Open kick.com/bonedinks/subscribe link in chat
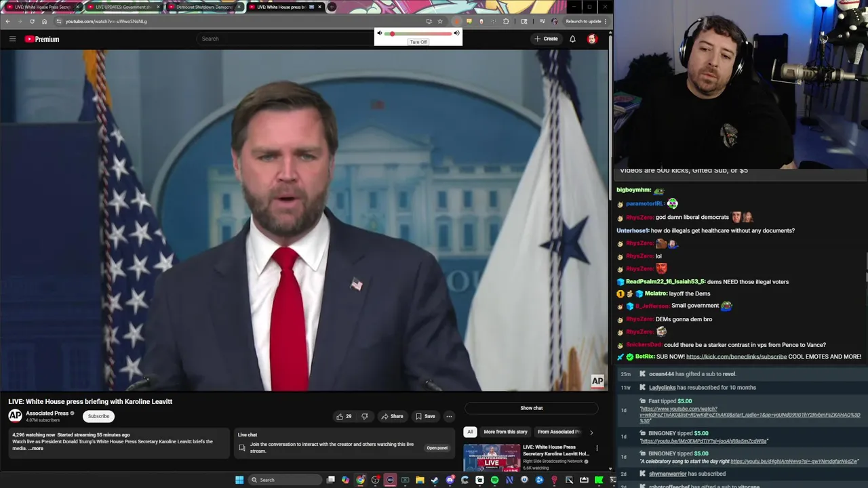Viewport: 868px width, 488px height. [736, 357]
